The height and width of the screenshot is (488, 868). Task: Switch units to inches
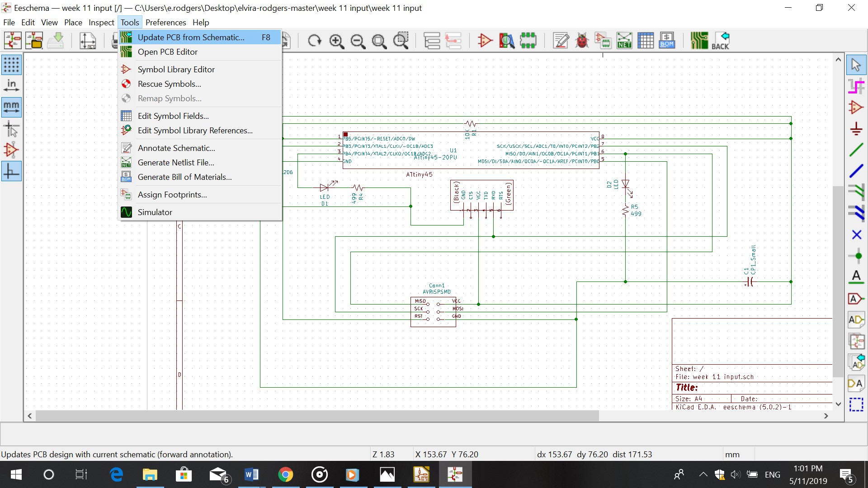(x=11, y=85)
